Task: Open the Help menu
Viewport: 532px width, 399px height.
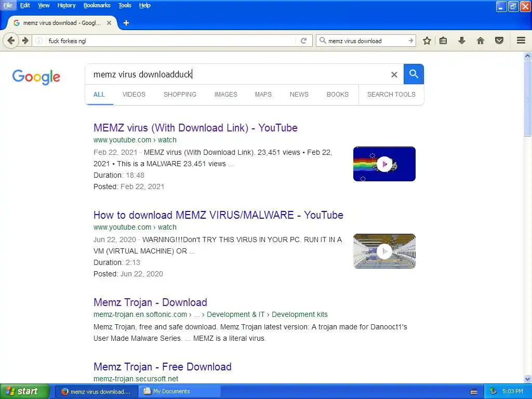Action: (x=144, y=5)
